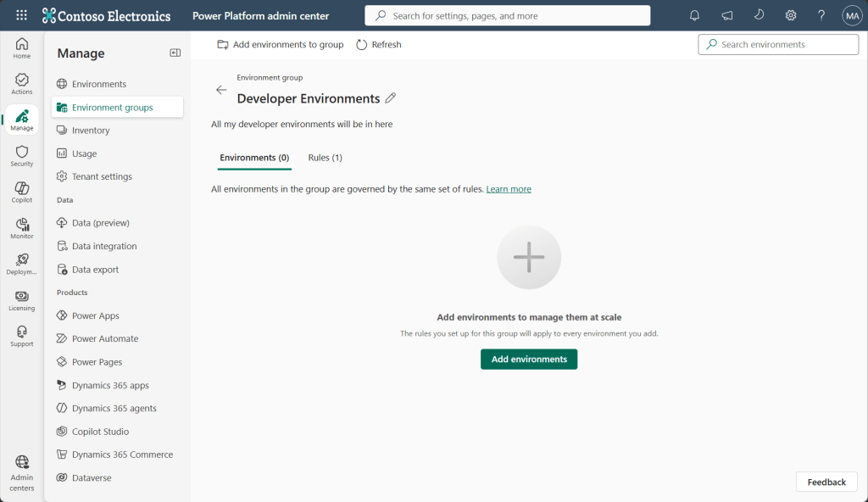Open Monitor in the left rail
This screenshot has width=868, height=502.
pyautogui.click(x=21, y=228)
